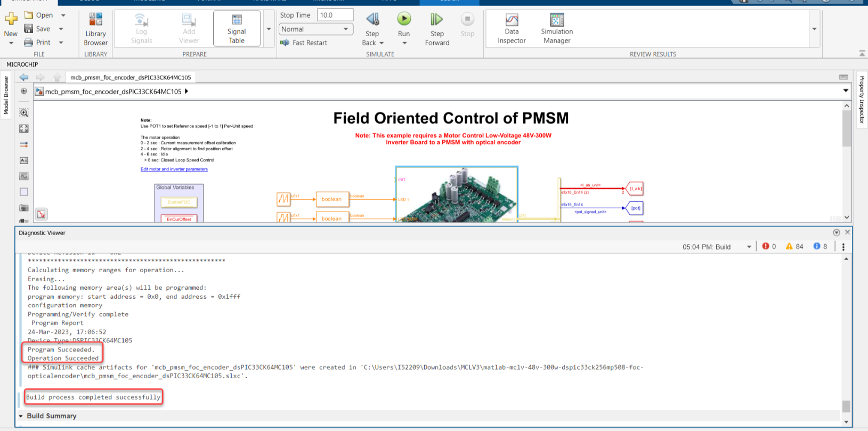This screenshot has height=431, width=868.
Task: Expand the Prepare gallery dropdown
Action: (269, 29)
